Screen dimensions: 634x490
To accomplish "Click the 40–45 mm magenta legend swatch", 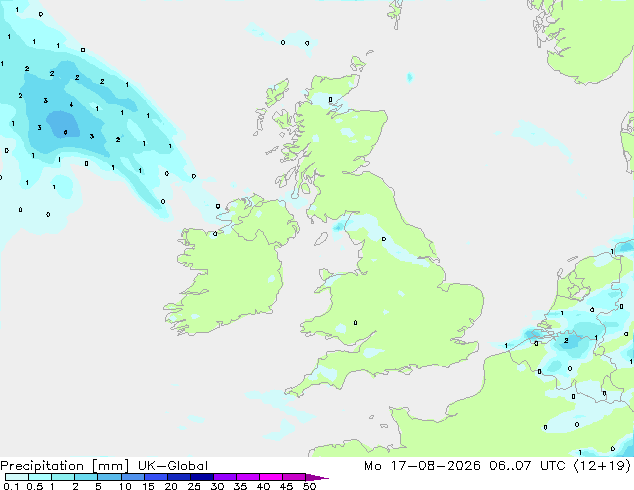I will pyautogui.click(x=271, y=477).
